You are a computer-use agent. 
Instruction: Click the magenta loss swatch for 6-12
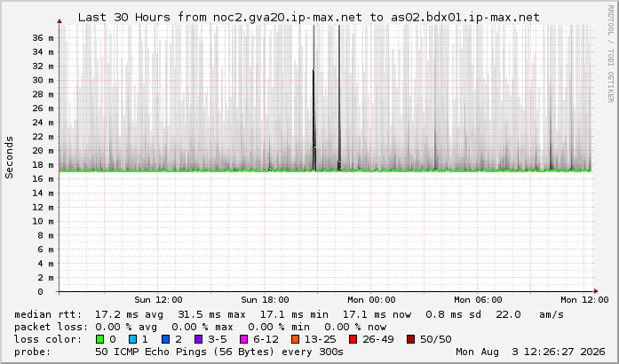244,339
